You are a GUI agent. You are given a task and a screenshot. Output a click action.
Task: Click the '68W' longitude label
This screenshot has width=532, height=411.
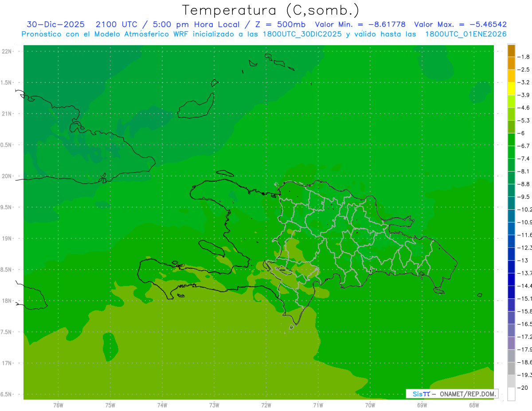[x=474, y=405]
